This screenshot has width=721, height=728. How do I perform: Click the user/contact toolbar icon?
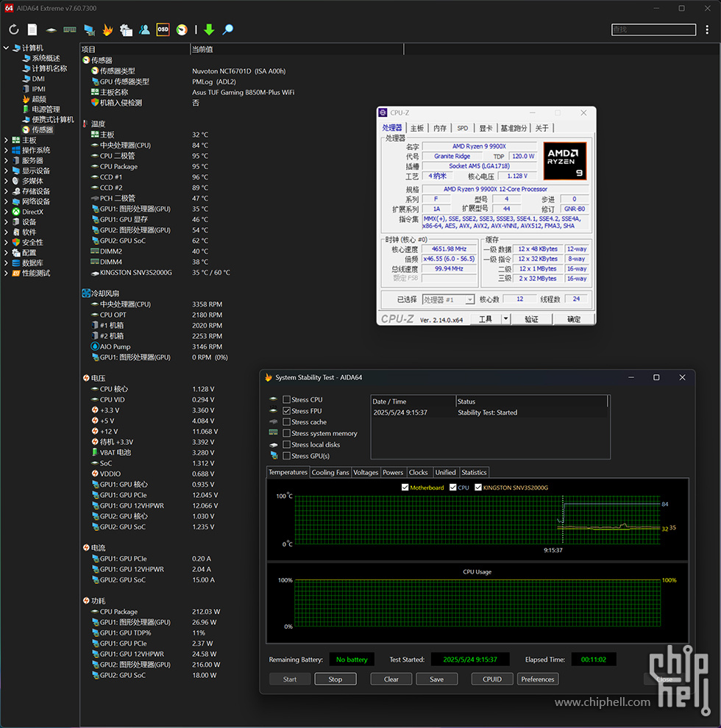click(144, 29)
